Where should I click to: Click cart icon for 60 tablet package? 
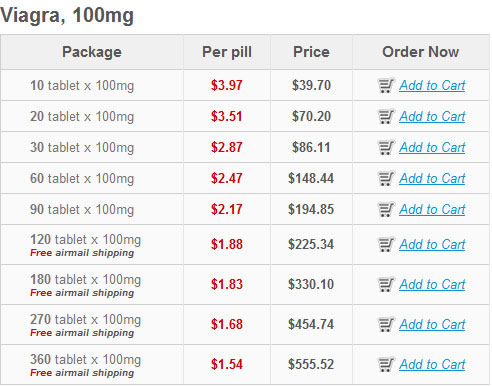386,178
